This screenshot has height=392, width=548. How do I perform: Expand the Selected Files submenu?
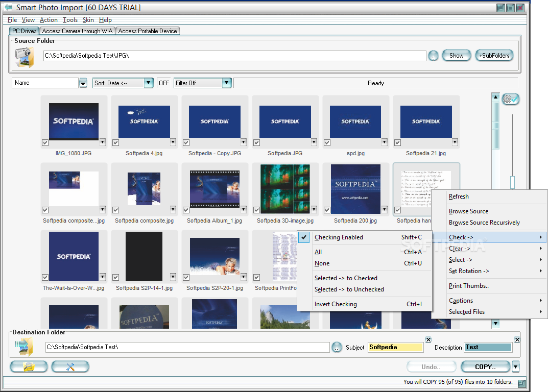coord(490,312)
